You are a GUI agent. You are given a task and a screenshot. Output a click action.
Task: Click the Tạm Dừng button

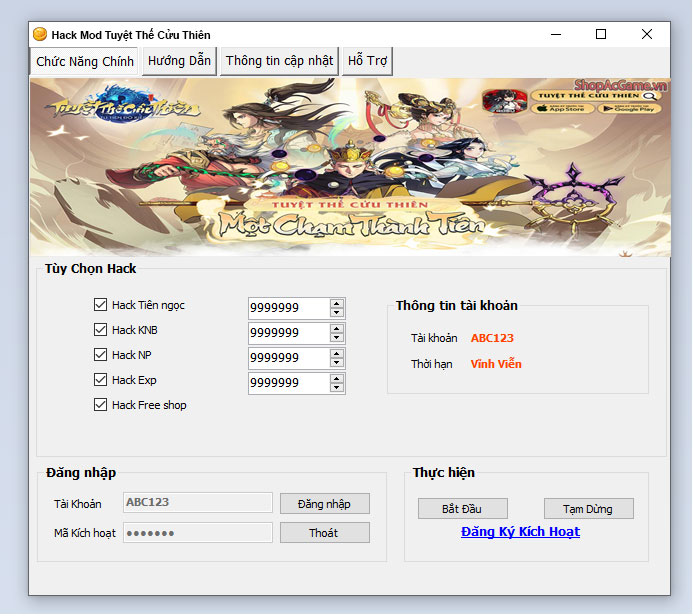[588, 509]
